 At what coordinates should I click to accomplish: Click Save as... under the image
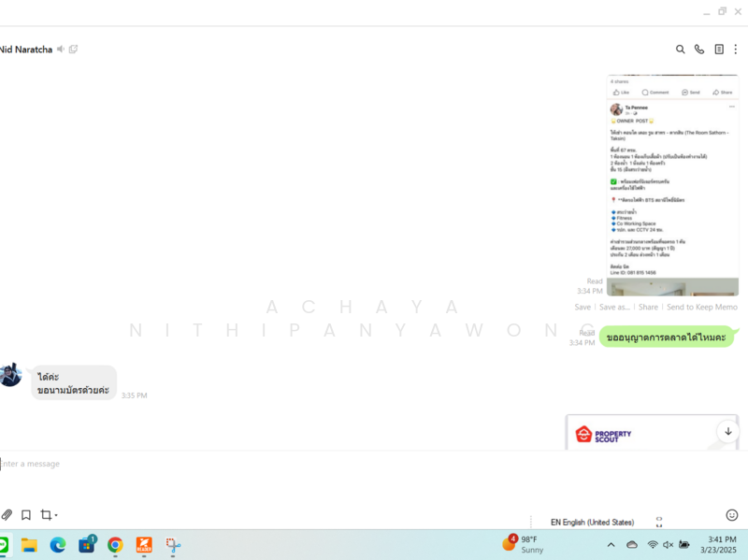[x=614, y=307]
